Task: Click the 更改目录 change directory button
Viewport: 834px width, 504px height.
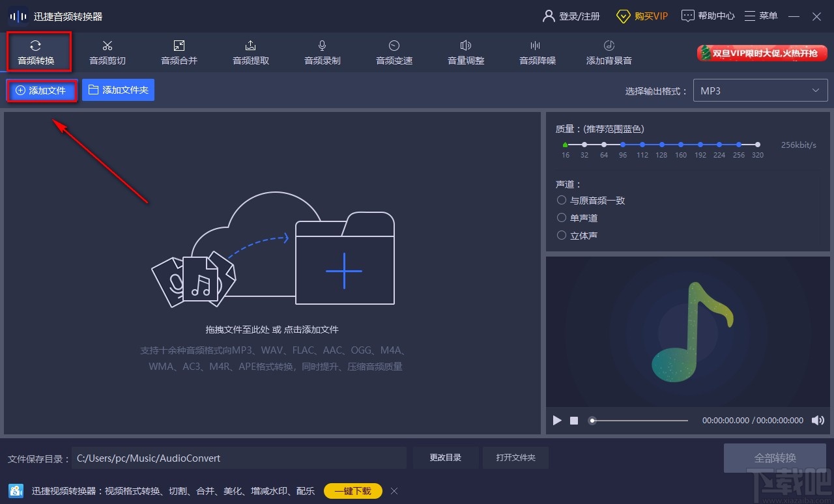Action: (x=445, y=457)
